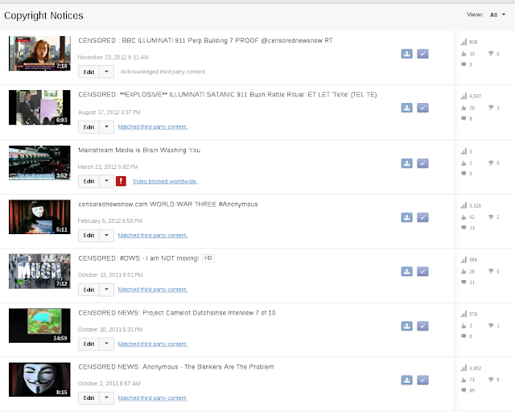
Task: Open Matched third party content link for Bankers Are The Problem
Action: pyautogui.click(x=153, y=398)
